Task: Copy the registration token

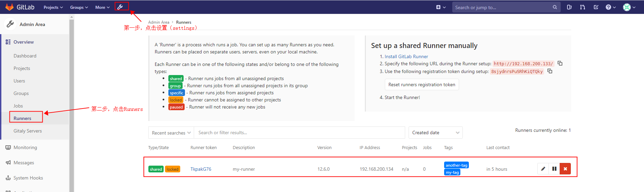Action: point(550,71)
